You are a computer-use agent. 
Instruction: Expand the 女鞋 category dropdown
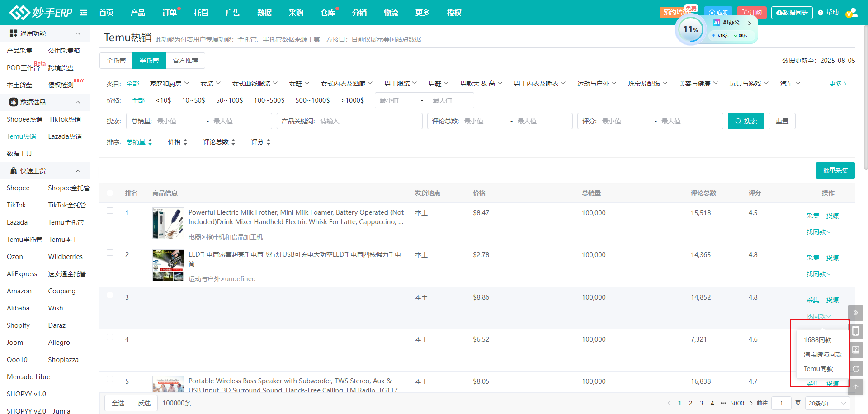point(299,84)
